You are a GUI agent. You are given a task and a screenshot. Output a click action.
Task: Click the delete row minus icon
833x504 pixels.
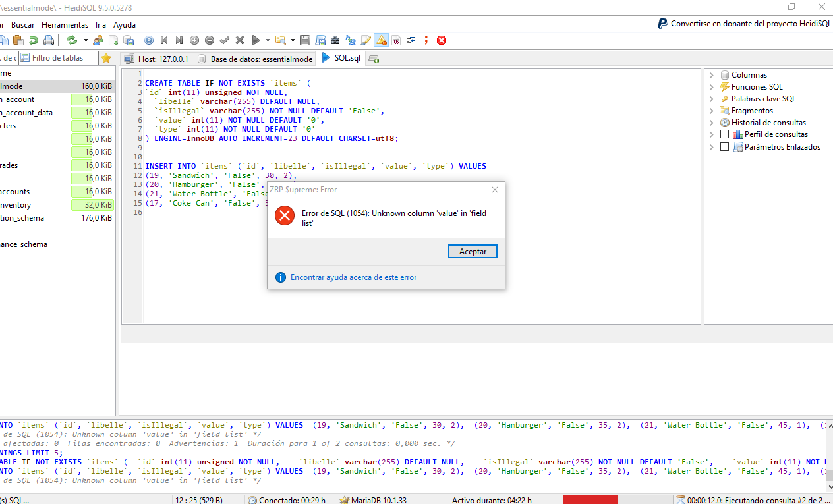point(210,40)
